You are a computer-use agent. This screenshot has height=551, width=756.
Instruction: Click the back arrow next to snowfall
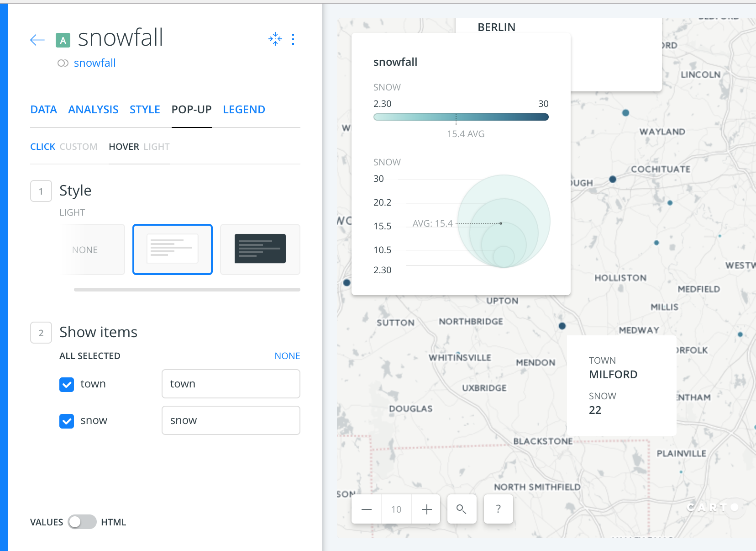click(x=37, y=40)
